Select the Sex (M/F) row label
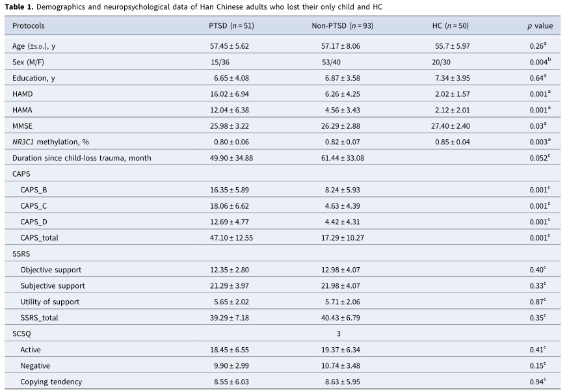This screenshot has width=567, height=392. 32,62
